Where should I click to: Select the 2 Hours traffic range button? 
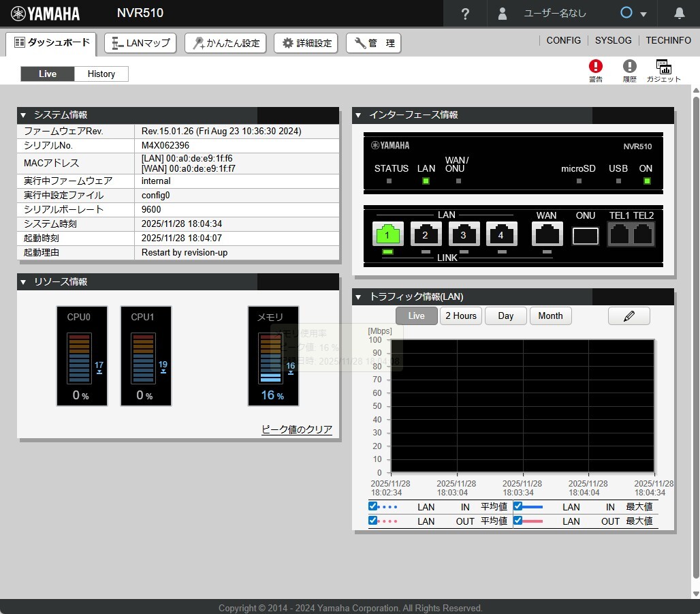point(460,316)
